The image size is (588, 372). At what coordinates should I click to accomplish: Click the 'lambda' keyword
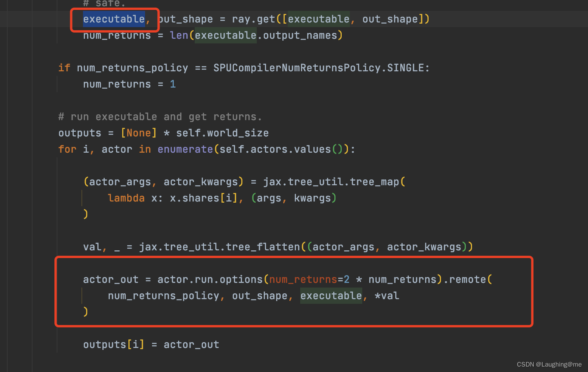point(126,198)
